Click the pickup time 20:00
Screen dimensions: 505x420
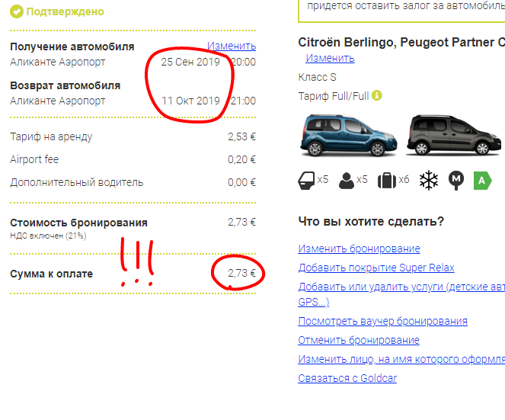tap(243, 62)
